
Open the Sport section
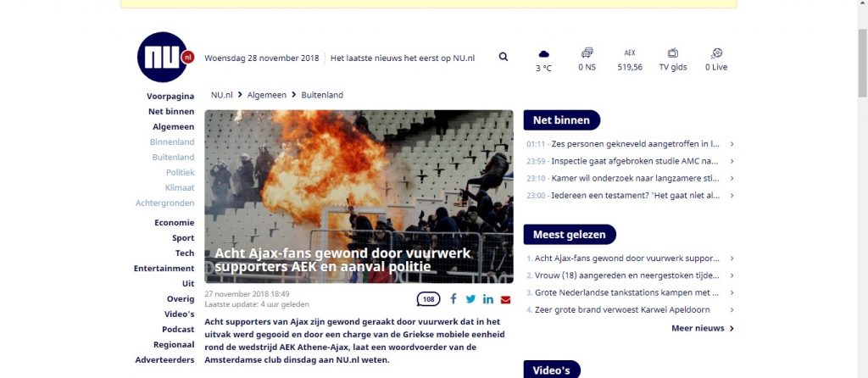[183, 238]
